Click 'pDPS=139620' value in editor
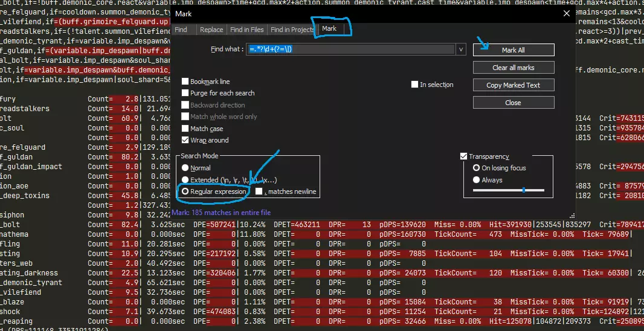 [404, 225]
